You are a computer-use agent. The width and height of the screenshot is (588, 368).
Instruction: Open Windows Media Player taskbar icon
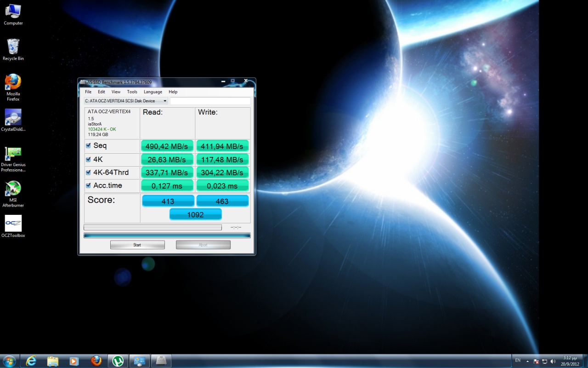pos(74,361)
